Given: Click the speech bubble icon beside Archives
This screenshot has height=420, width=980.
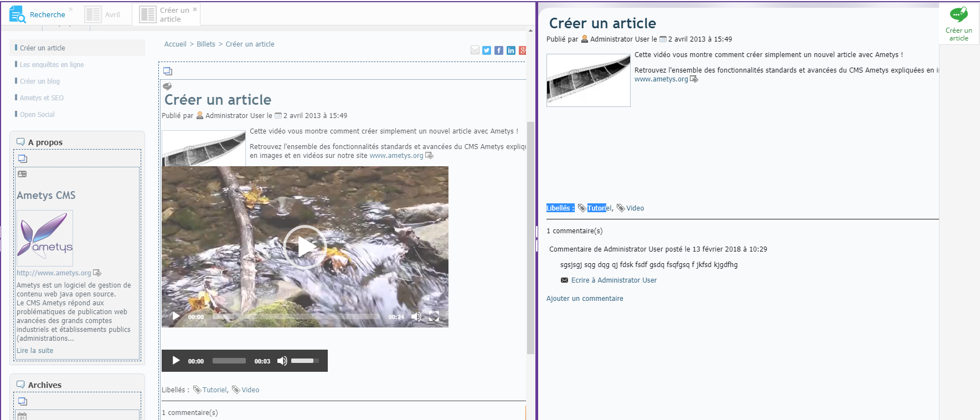Looking at the screenshot, I should point(20,385).
